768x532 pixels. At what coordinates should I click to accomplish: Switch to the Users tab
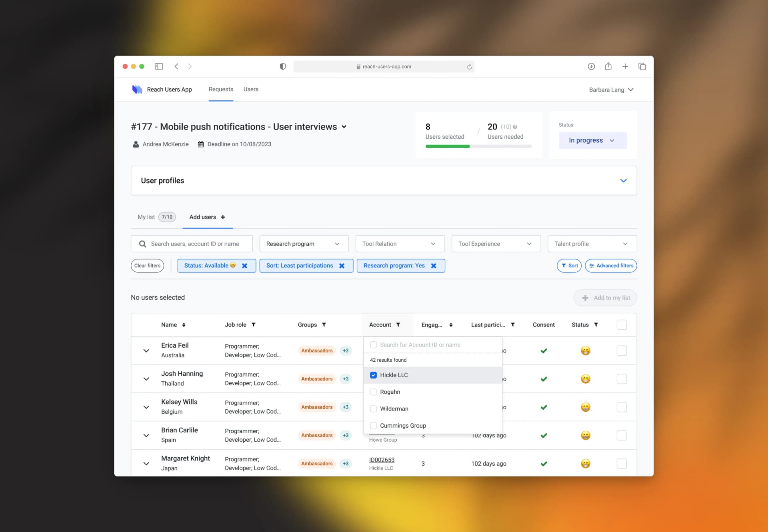(251, 89)
